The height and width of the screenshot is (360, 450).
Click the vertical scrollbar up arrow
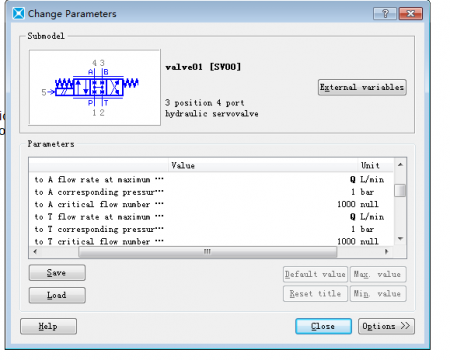(400, 165)
